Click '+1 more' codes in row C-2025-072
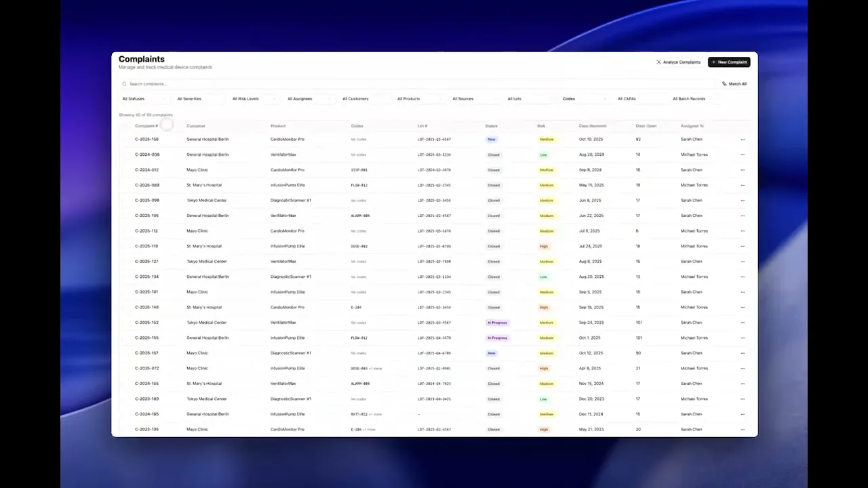 375,368
